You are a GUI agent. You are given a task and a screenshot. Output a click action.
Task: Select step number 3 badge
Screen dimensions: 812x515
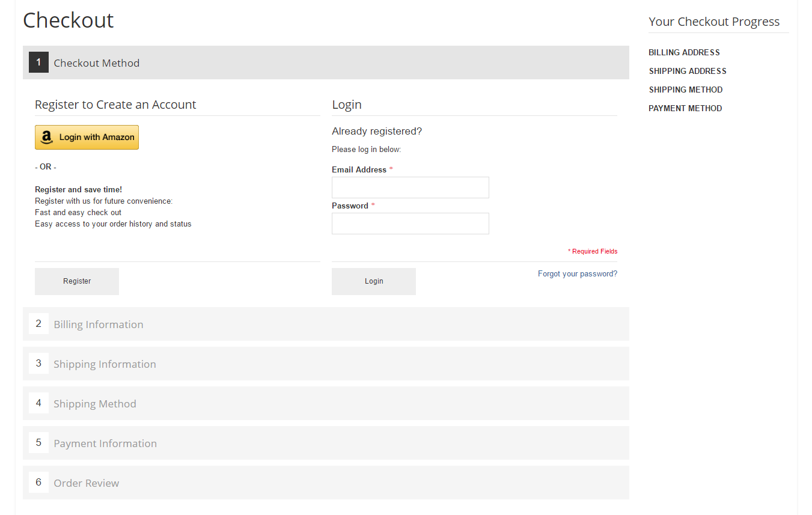pos(38,364)
